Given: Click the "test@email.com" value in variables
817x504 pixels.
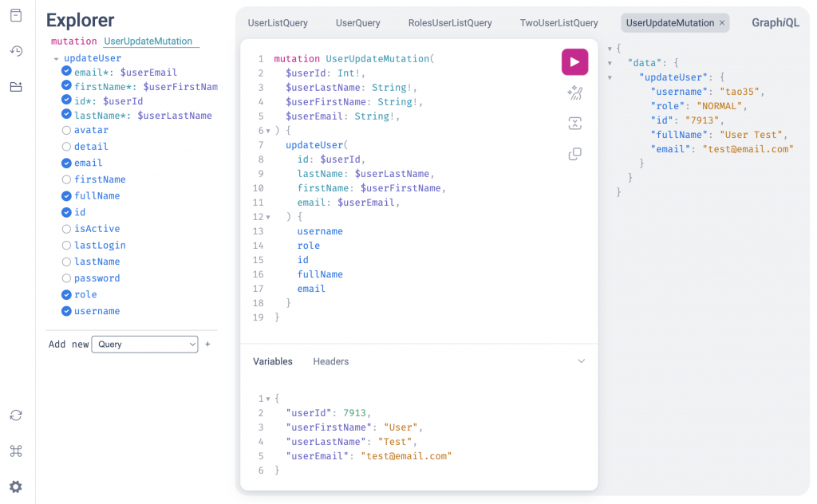Looking at the screenshot, I should [x=406, y=456].
